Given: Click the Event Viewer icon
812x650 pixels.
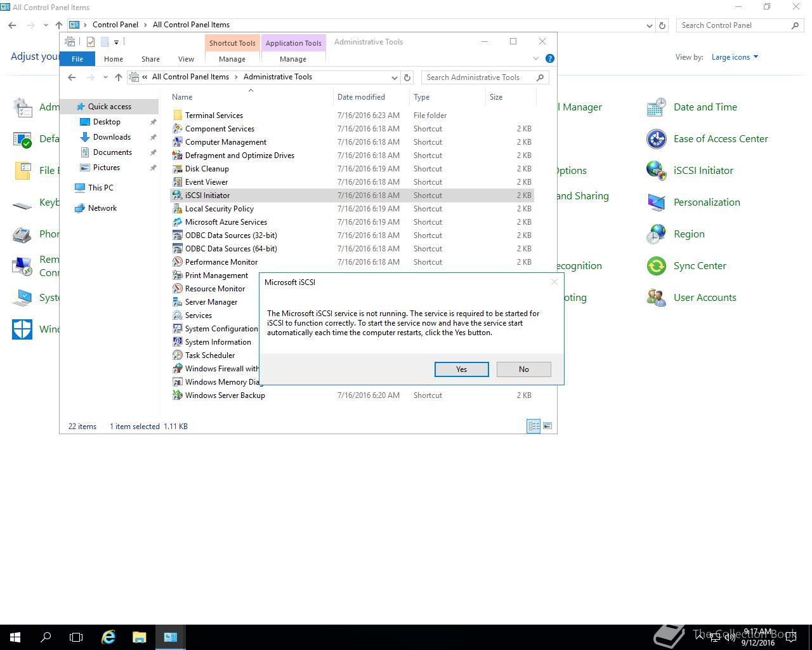Looking at the screenshot, I should coord(178,182).
